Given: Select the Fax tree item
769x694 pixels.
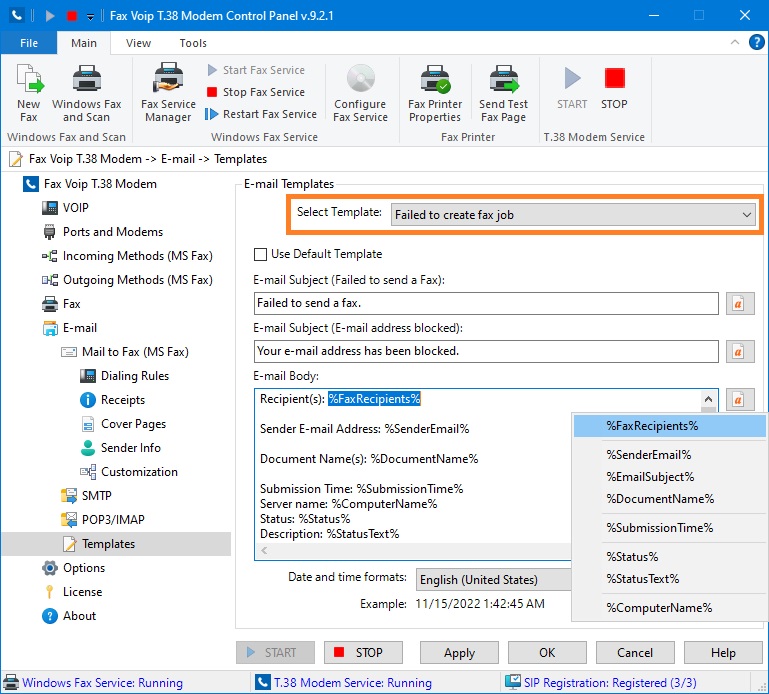Looking at the screenshot, I should pos(61,304).
